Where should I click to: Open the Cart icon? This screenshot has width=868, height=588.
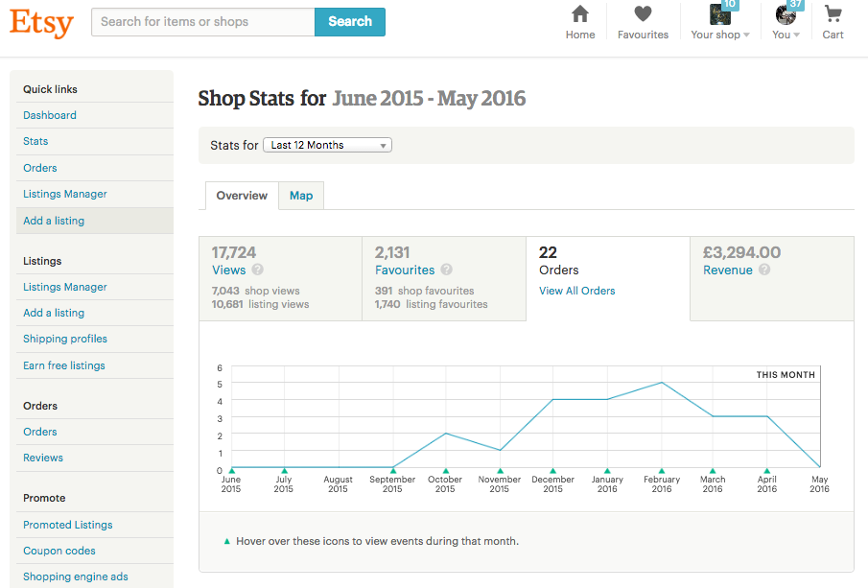(x=833, y=14)
